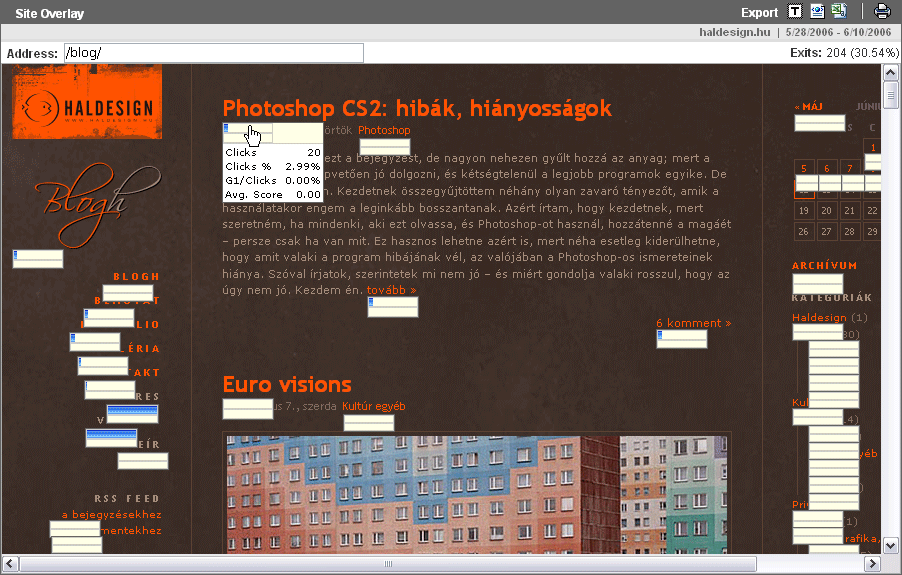Viewport: 902px width, 575px height.
Task: Print the Site Overlay report
Action: pyautogui.click(x=882, y=12)
